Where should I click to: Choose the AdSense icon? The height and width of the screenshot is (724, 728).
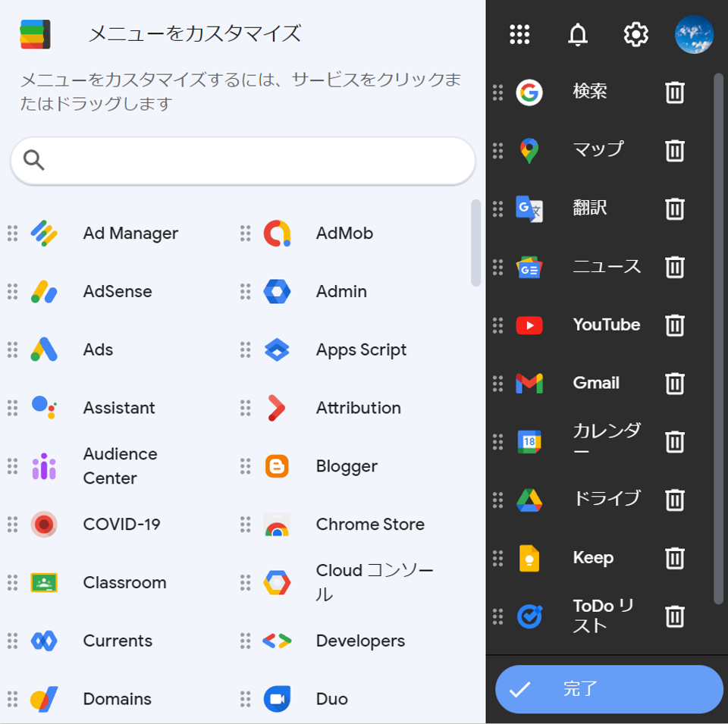pyautogui.click(x=44, y=291)
